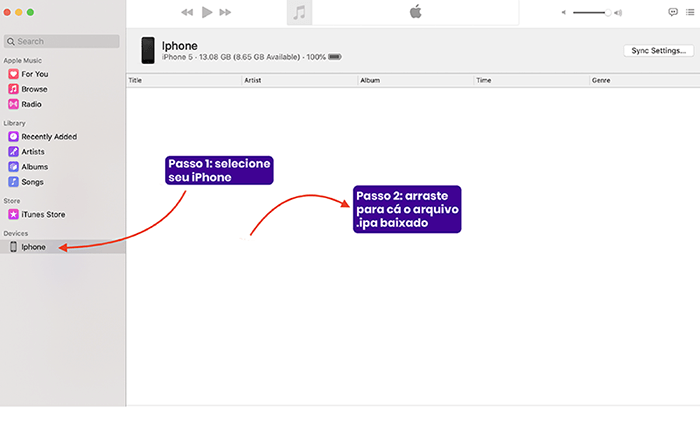The width and height of the screenshot is (700, 439).
Task: Click the red close window button
Action: [x=7, y=12]
